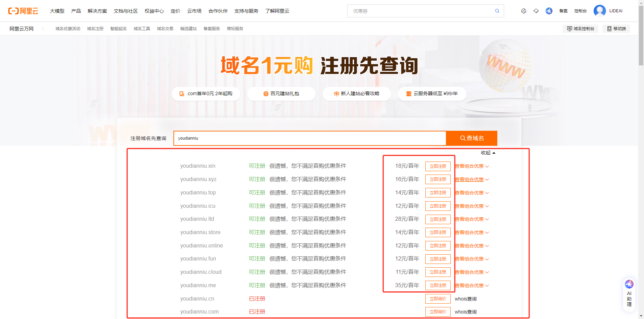Open 域名控制台 via the W icon button
This screenshot has width=644, height=319.
(581, 29)
